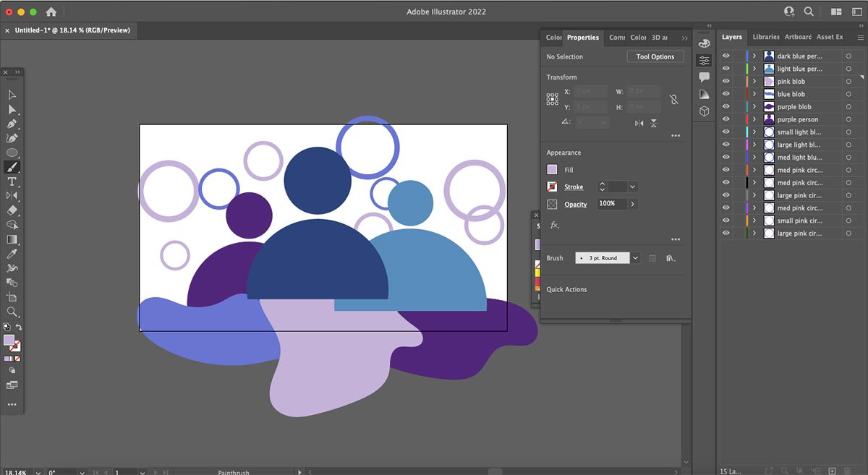Open the Stroke weight dropdown
868x475 pixels.
click(x=633, y=187)
